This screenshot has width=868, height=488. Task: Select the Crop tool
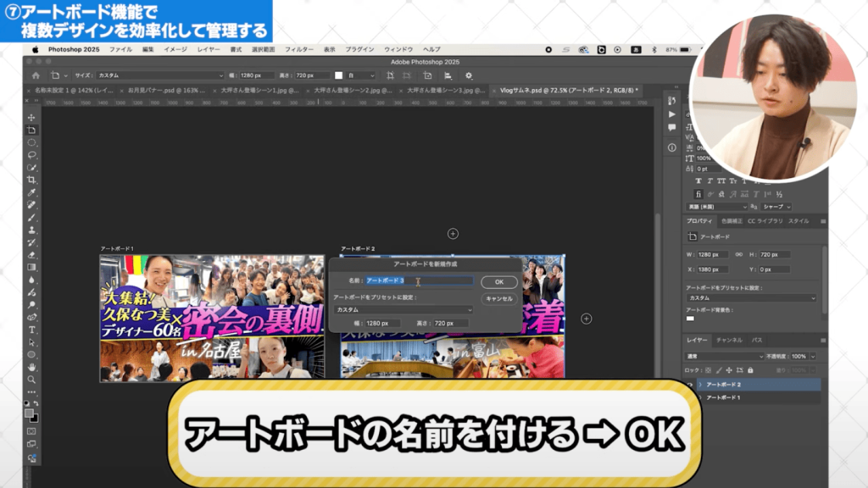(x=31, y=180)
